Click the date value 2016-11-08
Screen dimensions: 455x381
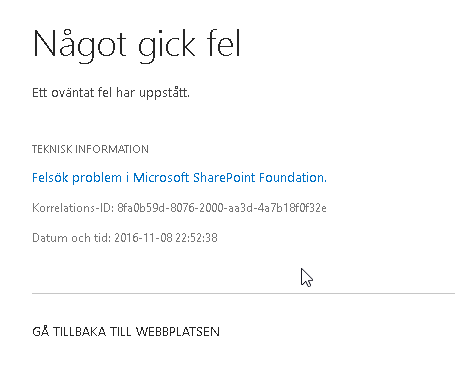143,238
